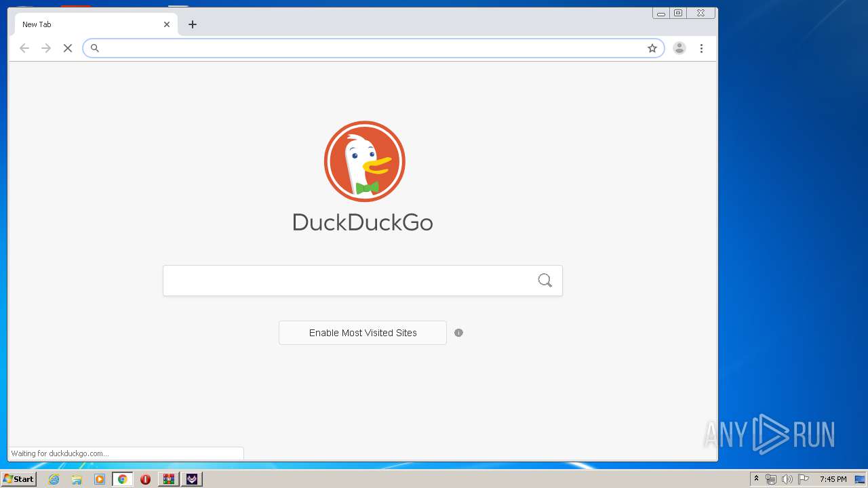Open the volume speaker tray icon
Screen dimensions: 868x488
(787, 479)
